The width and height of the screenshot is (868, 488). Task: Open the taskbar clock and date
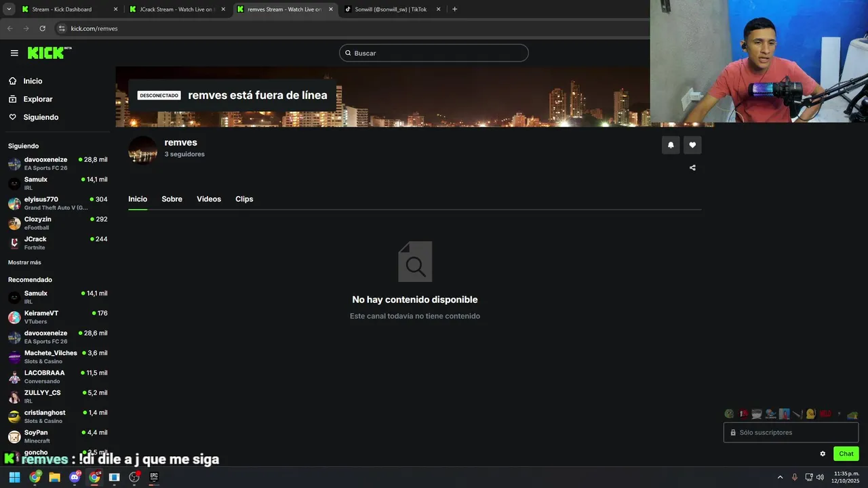click(846, 477)
